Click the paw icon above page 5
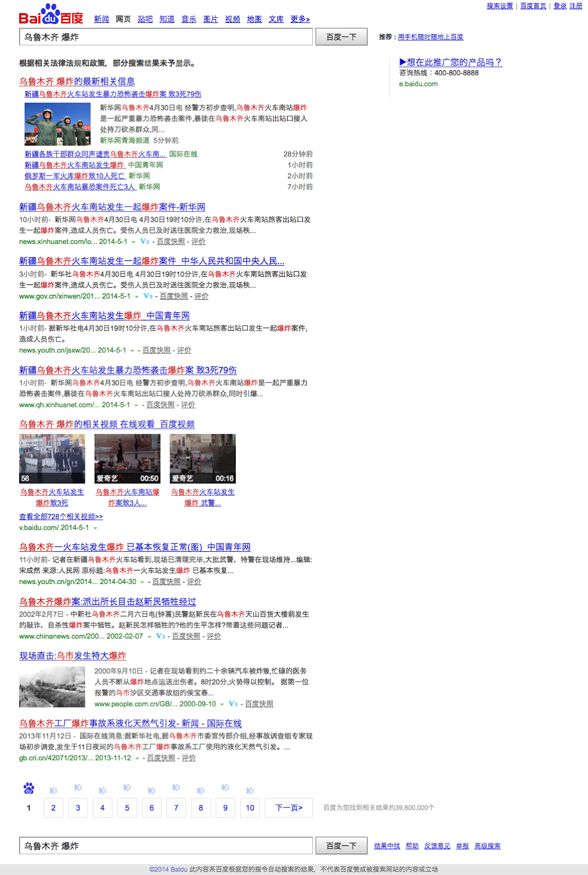588x875 pixels. click(127, 787)
